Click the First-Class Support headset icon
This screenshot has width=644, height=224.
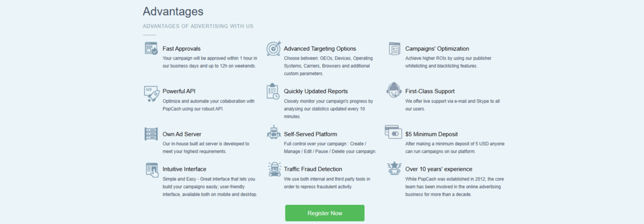394,90
